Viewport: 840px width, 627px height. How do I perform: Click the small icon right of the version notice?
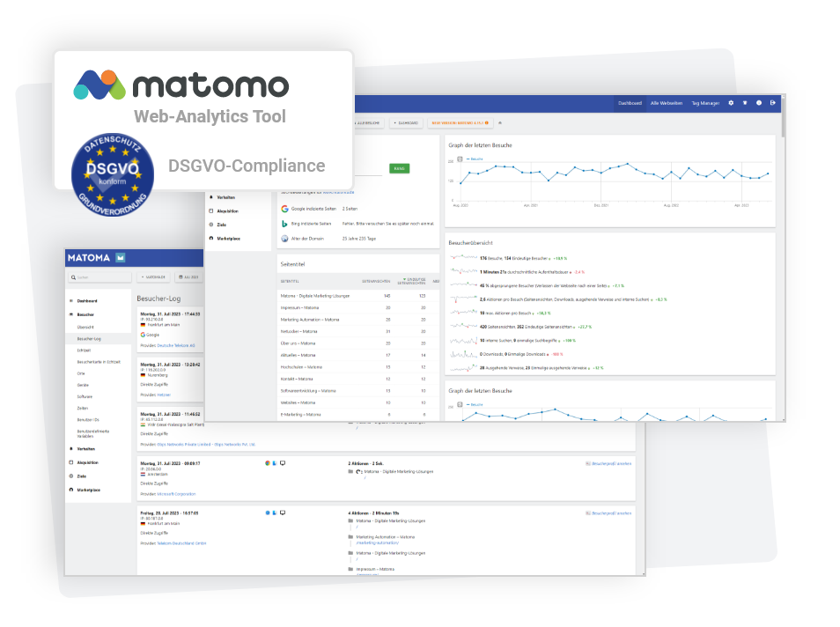[500, 122]
